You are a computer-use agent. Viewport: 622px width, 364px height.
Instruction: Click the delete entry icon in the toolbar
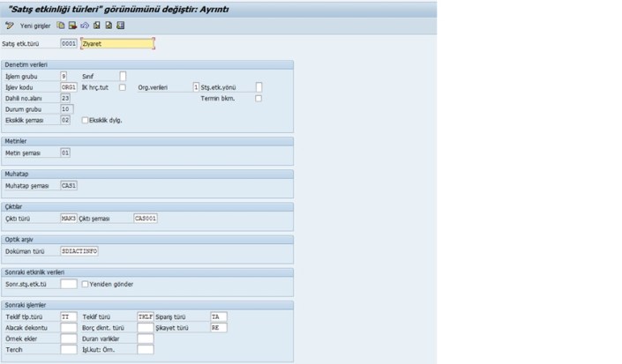click(x=72, y=26)
